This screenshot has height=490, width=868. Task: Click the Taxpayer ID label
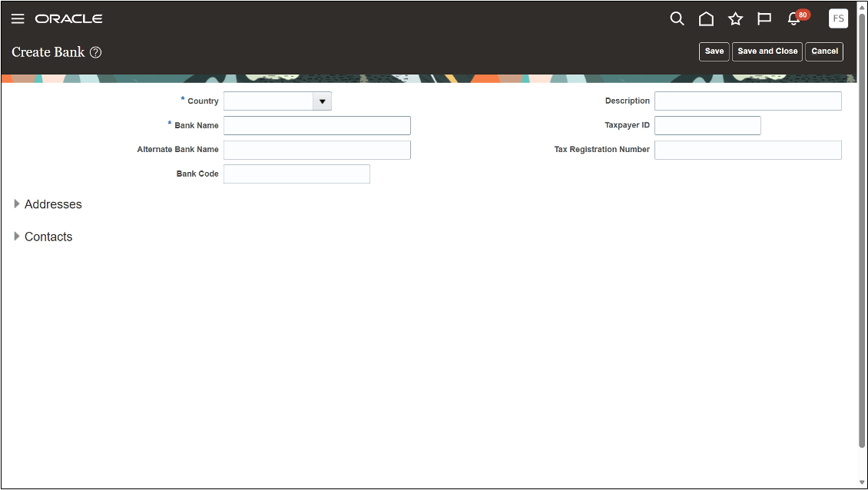pyautogui.click(x=628, y=125)
